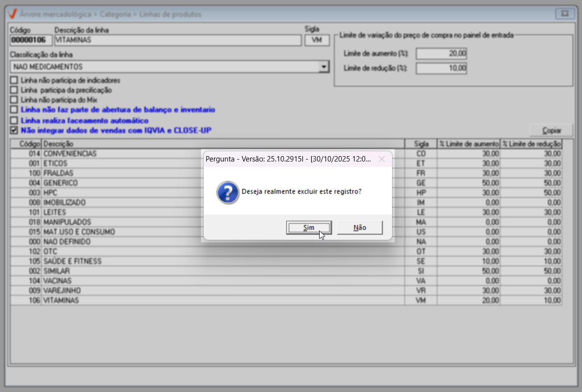Click the Sigla field VM
Viewport: 582px width, 392px height.
[x=317, y=40]
